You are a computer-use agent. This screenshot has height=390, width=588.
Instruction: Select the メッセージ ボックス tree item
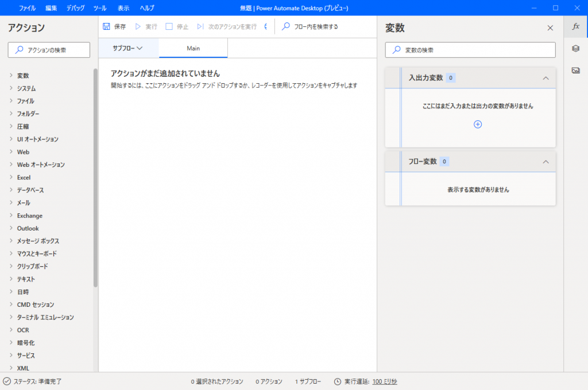[x=38, y=241]
